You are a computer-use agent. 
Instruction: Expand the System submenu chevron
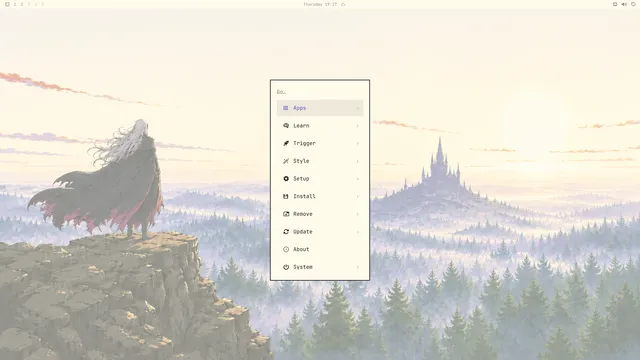pos(358,267)
